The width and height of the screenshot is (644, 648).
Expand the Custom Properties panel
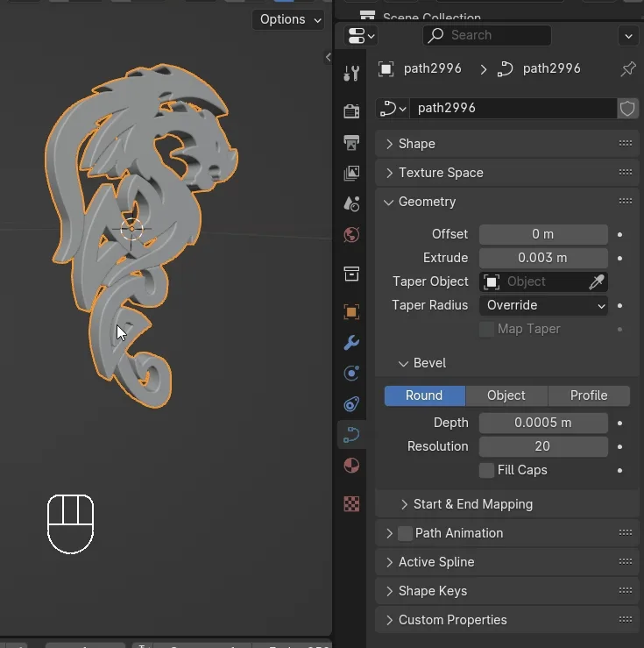click(389, 620)
